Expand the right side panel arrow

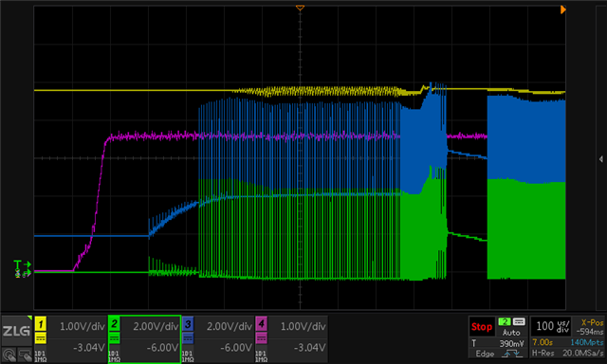click(x=600, y=159)
